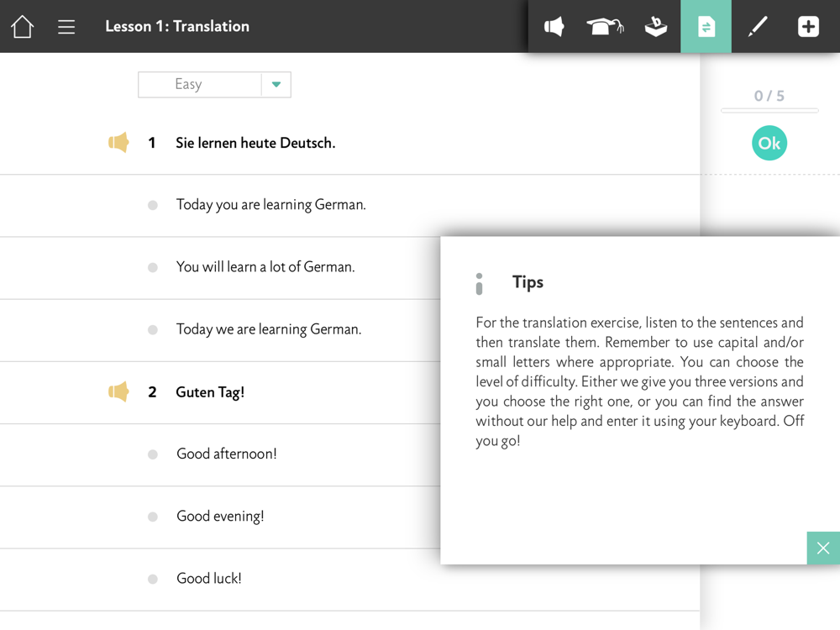840x630 pixels.
Task: Open the megaphone listening section
Action: tap(554, 26)
